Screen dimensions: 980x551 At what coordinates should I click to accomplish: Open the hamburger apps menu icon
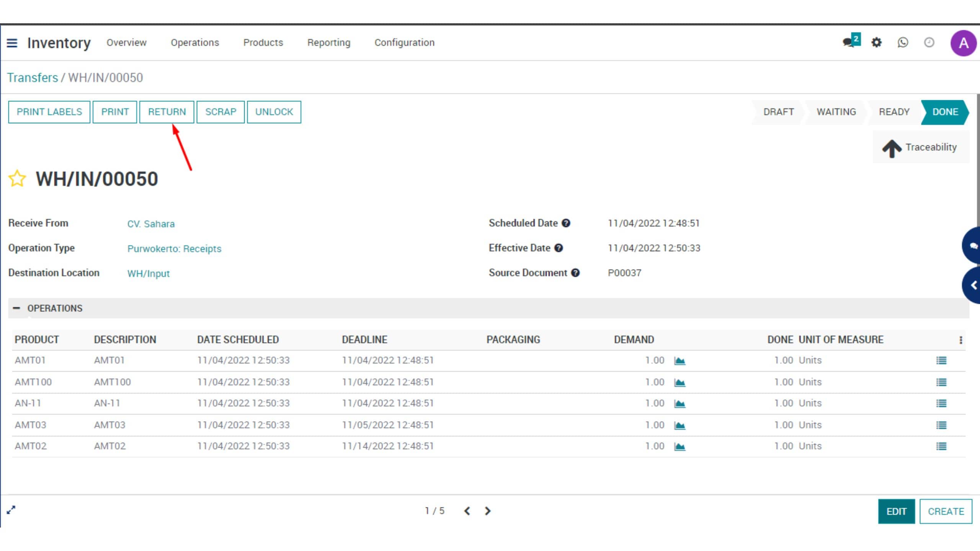12,43
